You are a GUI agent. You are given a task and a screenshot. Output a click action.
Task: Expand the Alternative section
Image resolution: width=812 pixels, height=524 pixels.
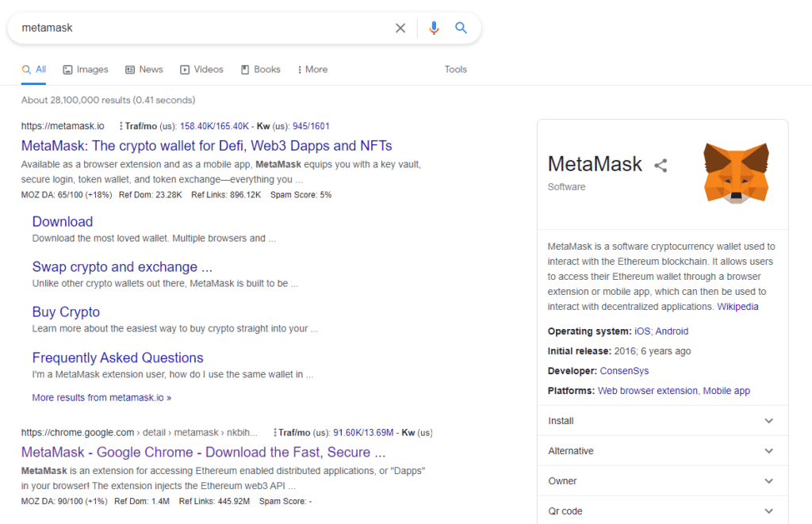(x=663, y=451)
